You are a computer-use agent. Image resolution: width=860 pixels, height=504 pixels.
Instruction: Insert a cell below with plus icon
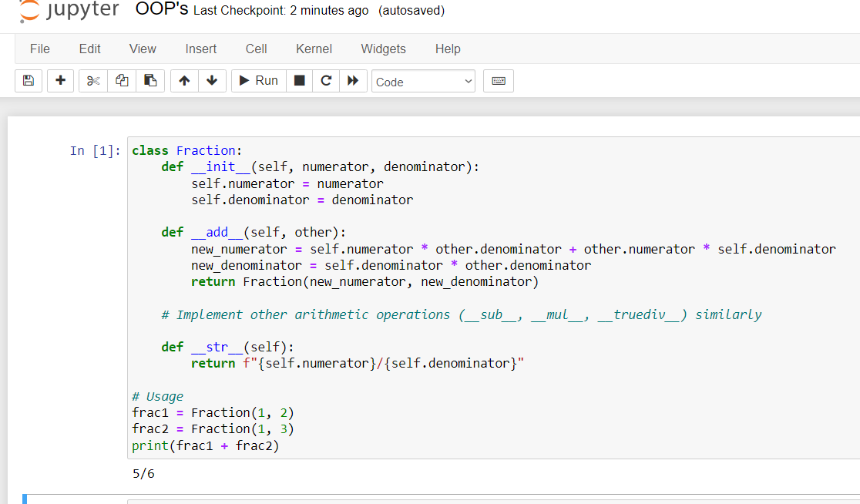pos(60,81)
